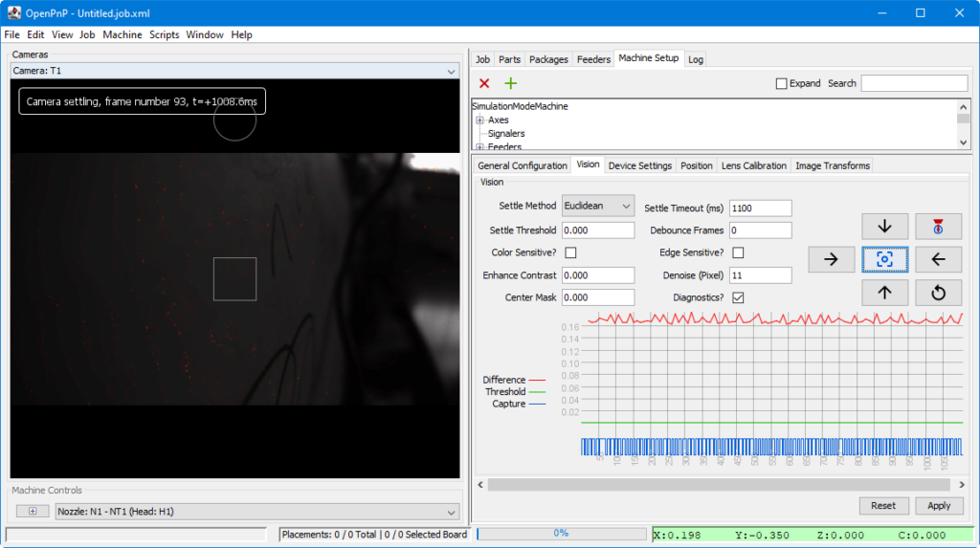This screenshot has width=980, height=548.
Task: Select the Machine Setup tab
Action: (x=649, y=58)
